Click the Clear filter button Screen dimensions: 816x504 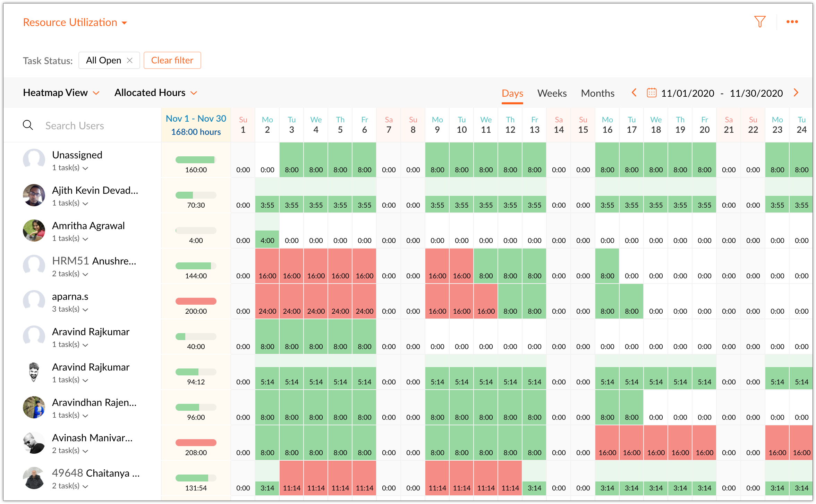172,60
